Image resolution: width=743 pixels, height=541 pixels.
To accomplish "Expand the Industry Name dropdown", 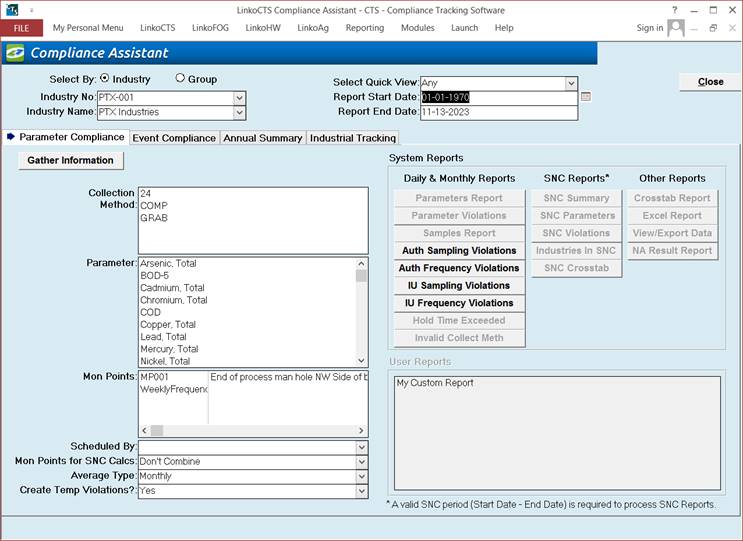I will (239, 113).
